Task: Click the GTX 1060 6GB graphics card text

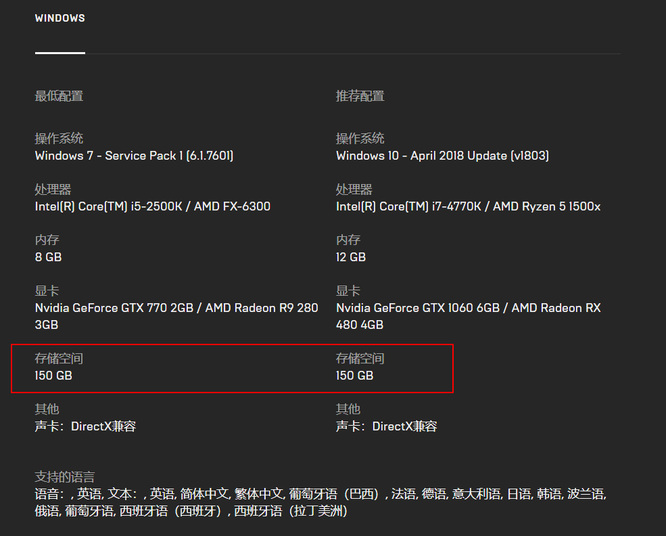Action: (x=468, y=308)
